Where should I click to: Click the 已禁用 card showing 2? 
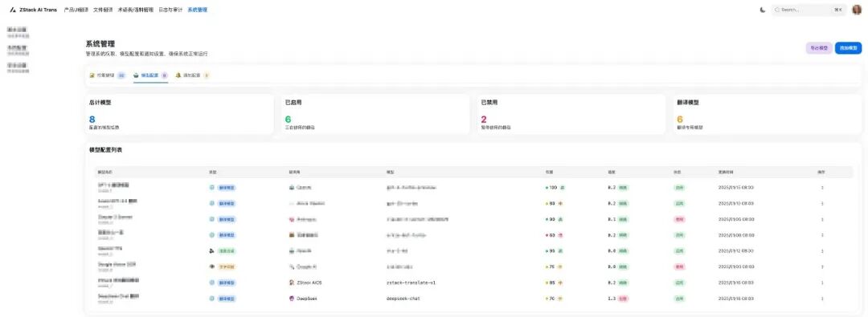tap(571, 115)
